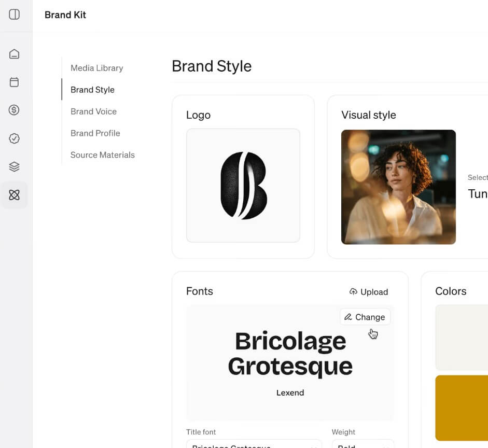Open the stacked layers icon

point(15,167)
